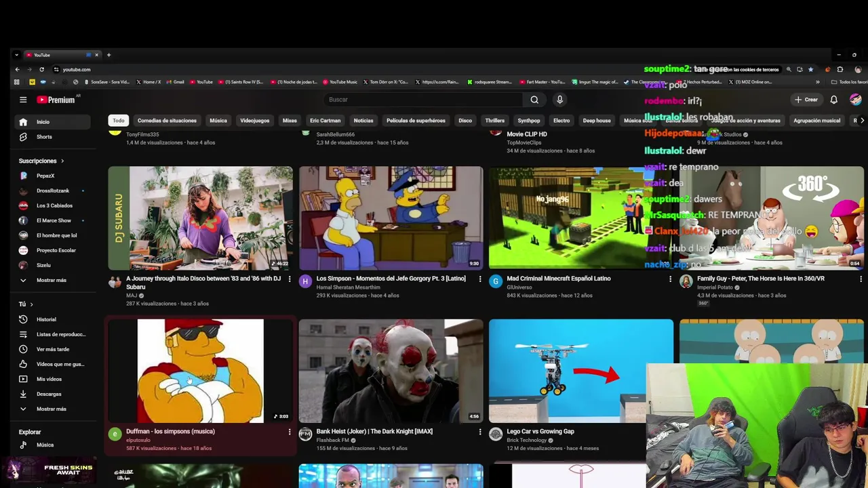Open Música under Explorar

[54, 445]
